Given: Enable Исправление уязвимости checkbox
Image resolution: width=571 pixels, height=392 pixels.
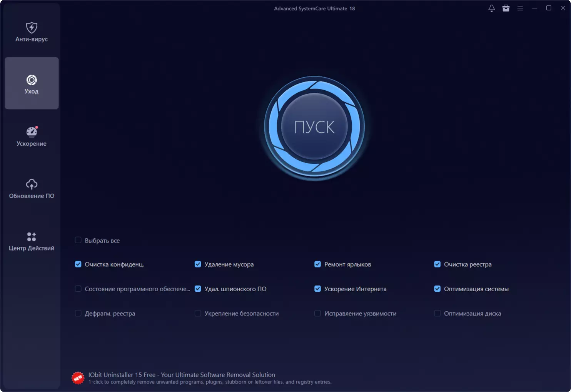Looking at the screenshot, I should pos(317,313).
